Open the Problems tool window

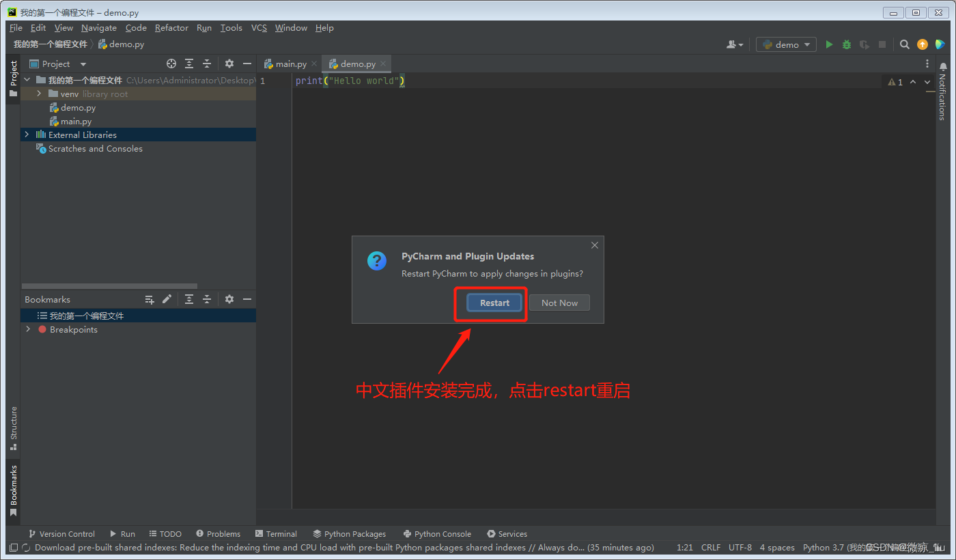218,534
